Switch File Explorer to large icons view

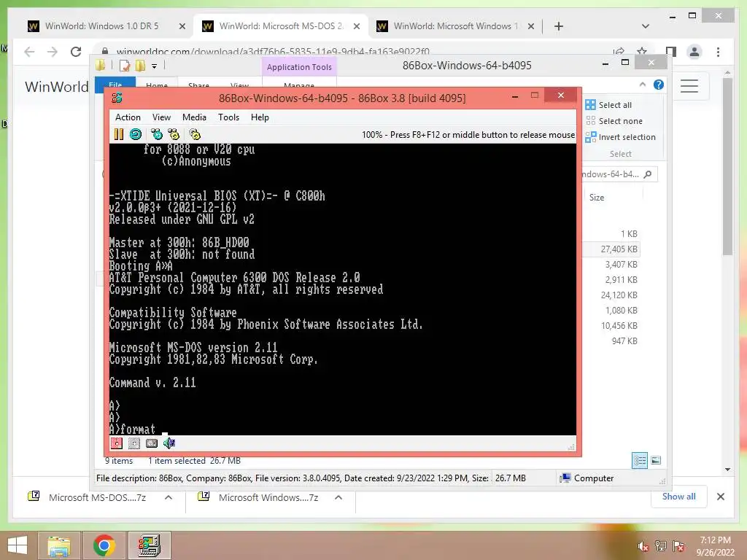656,461
